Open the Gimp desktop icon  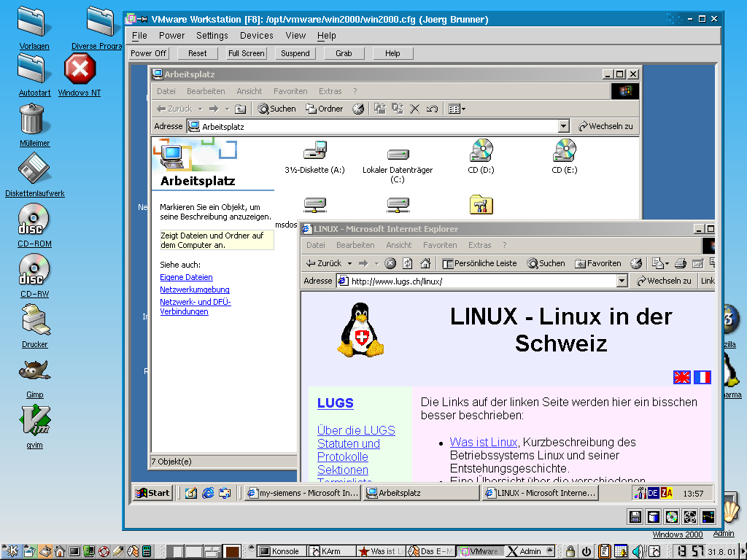34,371
